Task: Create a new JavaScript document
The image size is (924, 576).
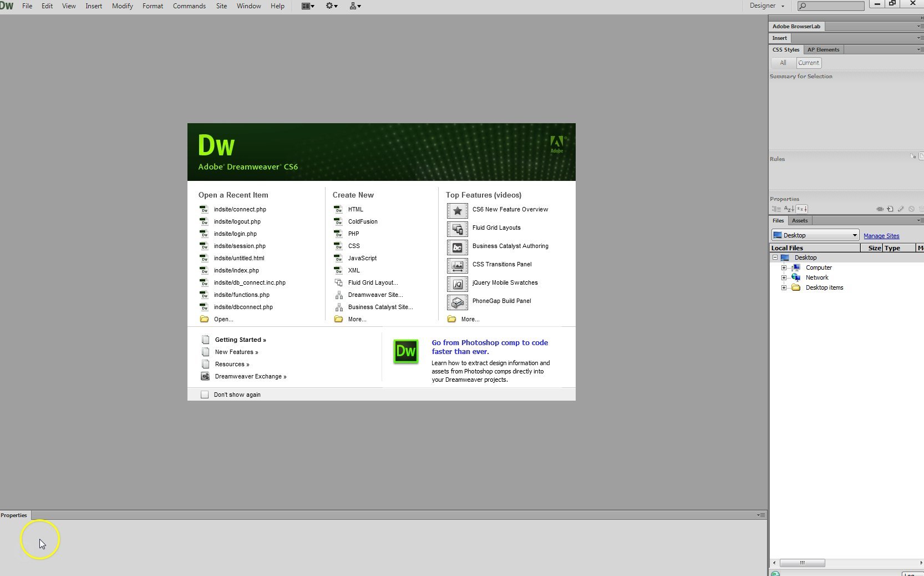Action: click(362, 258)
